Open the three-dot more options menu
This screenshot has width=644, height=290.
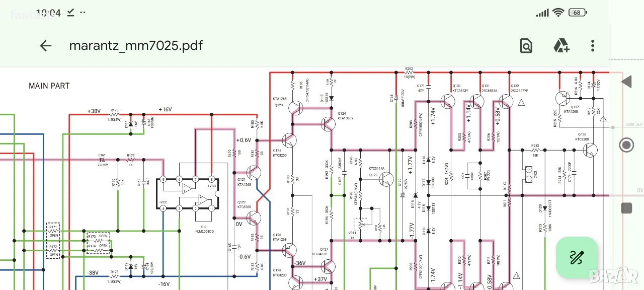(x=593, y=46)
